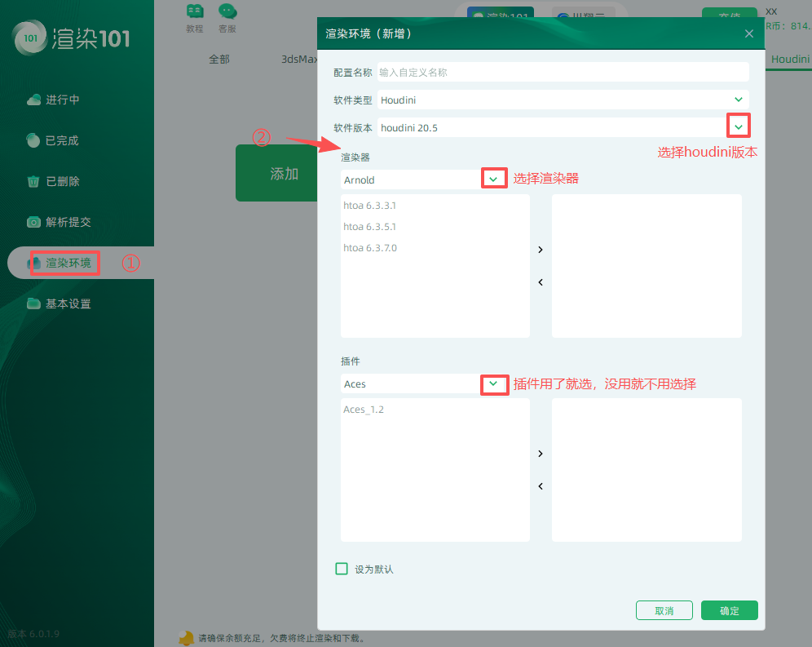
Task: Remove plugin using left arrow
Action: [541, 486]
